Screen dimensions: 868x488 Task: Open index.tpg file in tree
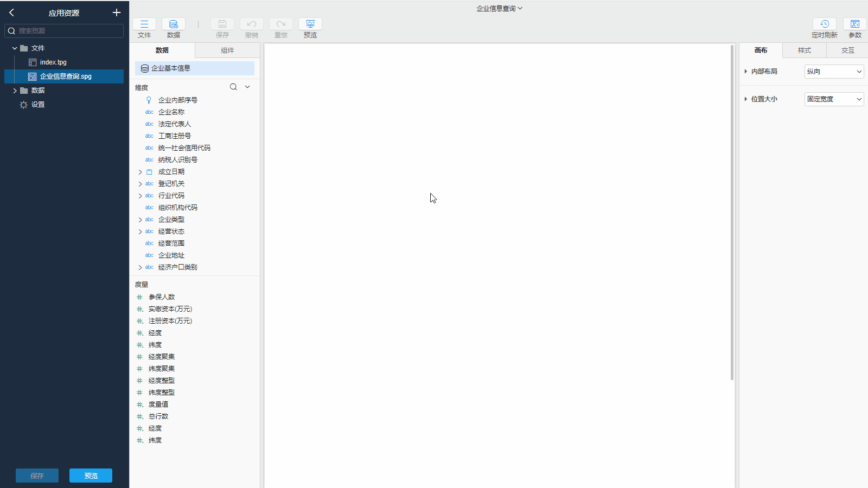point(53,62)
